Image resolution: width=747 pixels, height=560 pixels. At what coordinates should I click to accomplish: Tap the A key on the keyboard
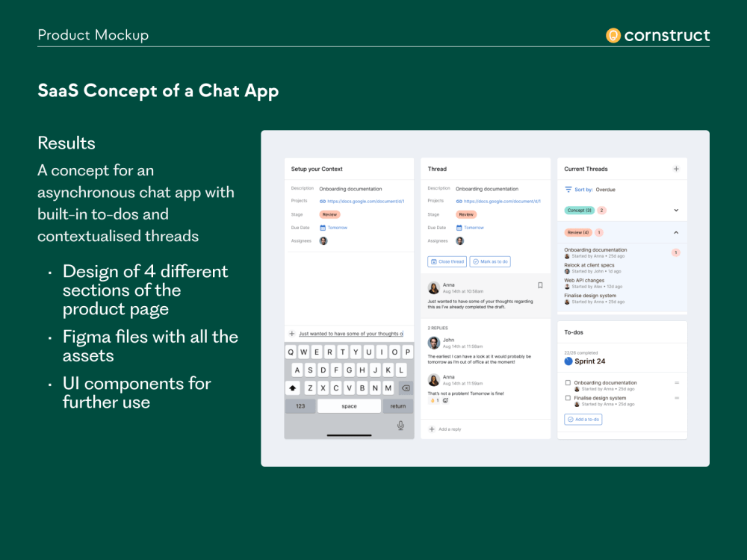[297, 370]
